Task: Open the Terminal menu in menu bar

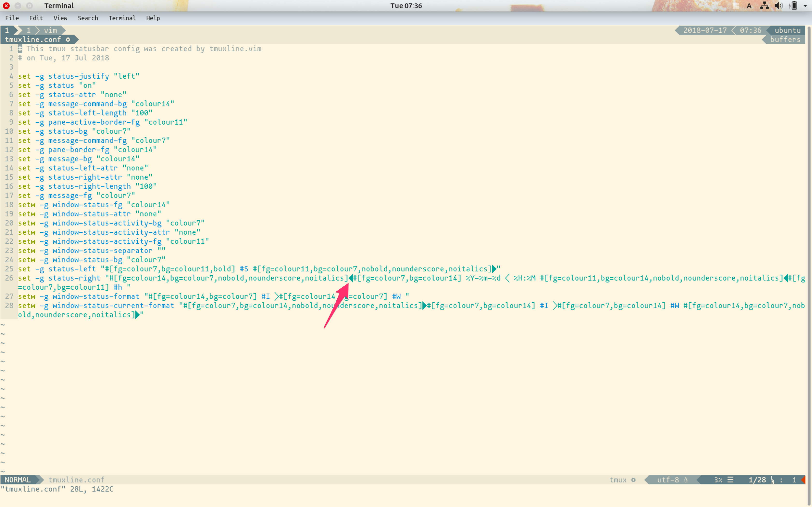Action: click(122, 18)
